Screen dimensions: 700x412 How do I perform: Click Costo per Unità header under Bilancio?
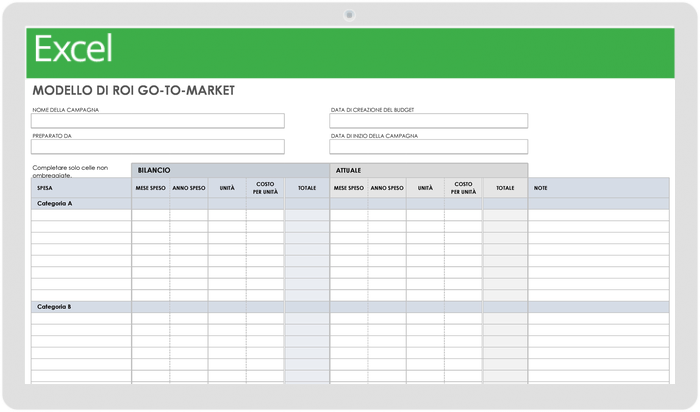pyautogui.click(x=265, y=188)
